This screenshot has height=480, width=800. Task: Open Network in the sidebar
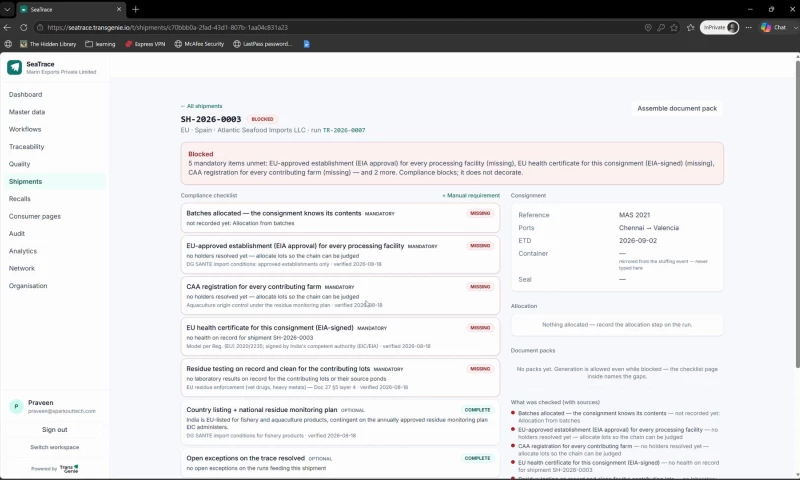coord(22,268)
